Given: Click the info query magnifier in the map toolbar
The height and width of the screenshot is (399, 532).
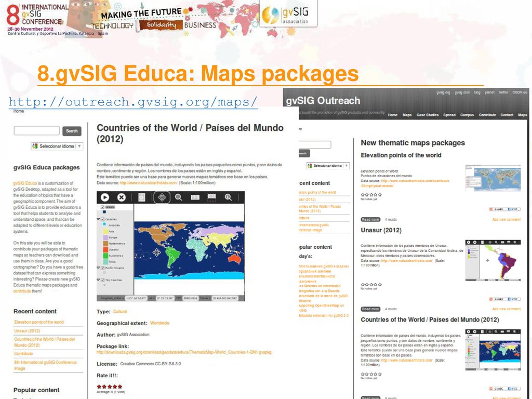Looking at the screenshot, I should 229,197.
